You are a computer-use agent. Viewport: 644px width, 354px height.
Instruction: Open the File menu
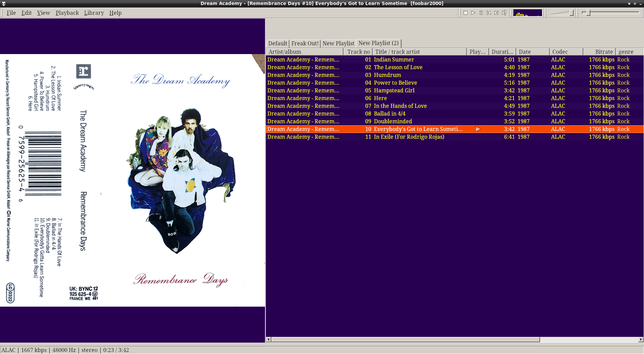point(11,13)
